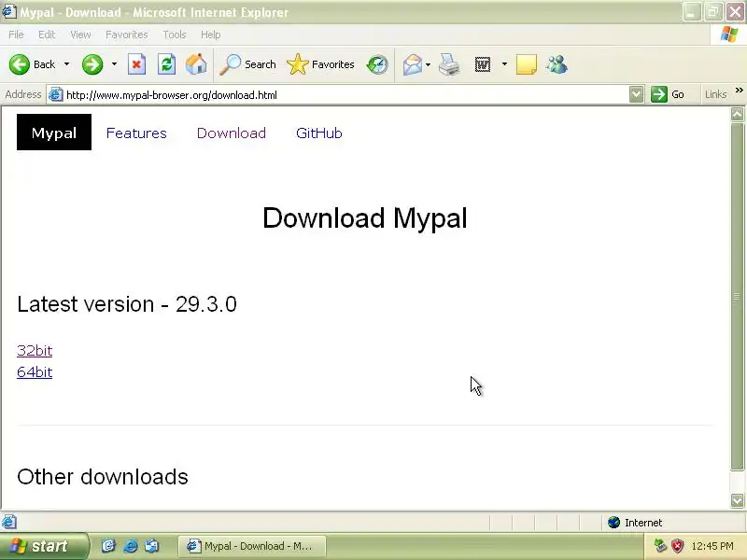Viewport: 747px width, 560px height.
Task: Click the page icon in status bar
Action: point(9,523)
